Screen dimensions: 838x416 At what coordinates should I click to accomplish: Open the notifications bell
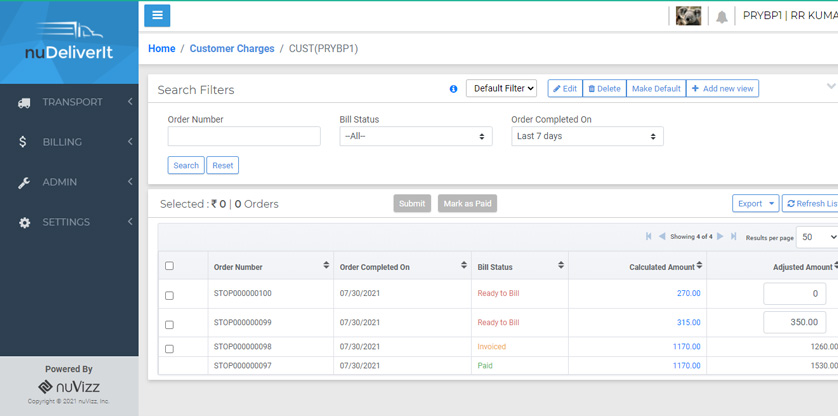click(x=722, y=17)
